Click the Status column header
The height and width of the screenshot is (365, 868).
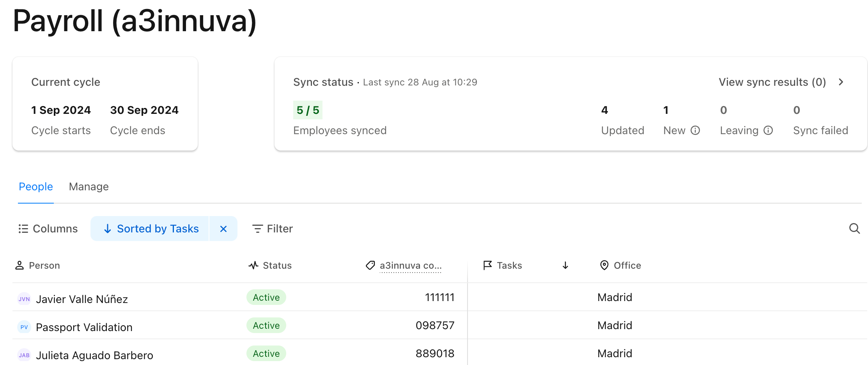click(x=270, y=266)
